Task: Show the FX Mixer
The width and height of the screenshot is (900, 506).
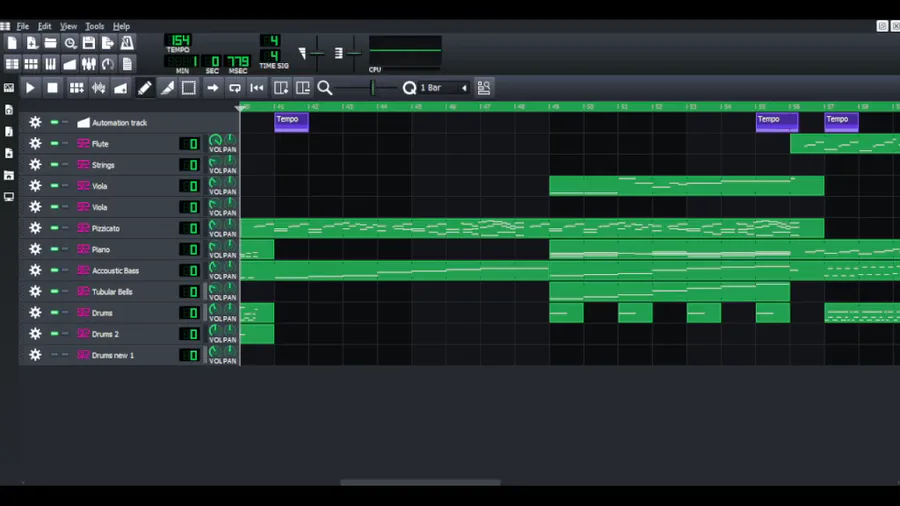Action: point(89,64)
